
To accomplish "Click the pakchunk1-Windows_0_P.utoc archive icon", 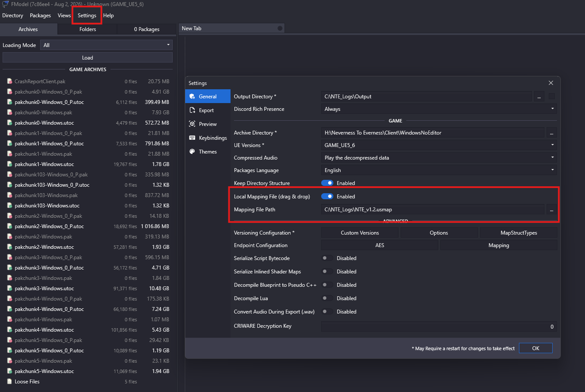I will pyautogui.click(x=9, y=144).
